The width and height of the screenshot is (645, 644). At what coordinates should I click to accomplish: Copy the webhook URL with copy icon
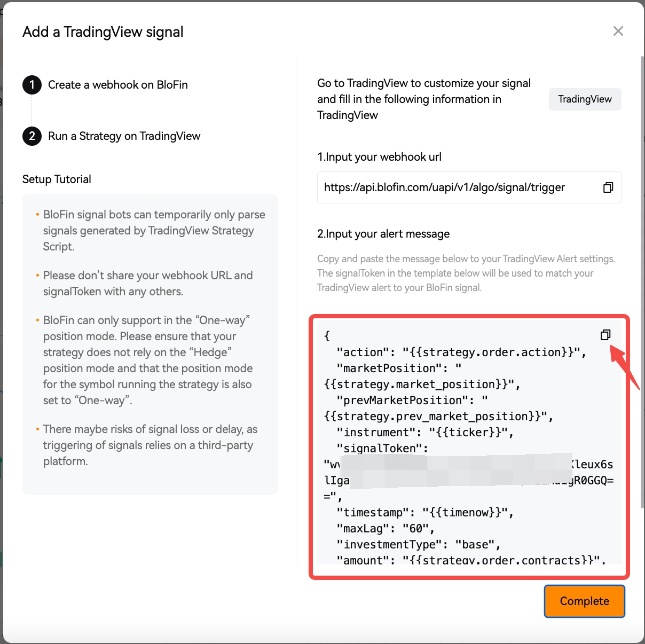pos(608,187)
